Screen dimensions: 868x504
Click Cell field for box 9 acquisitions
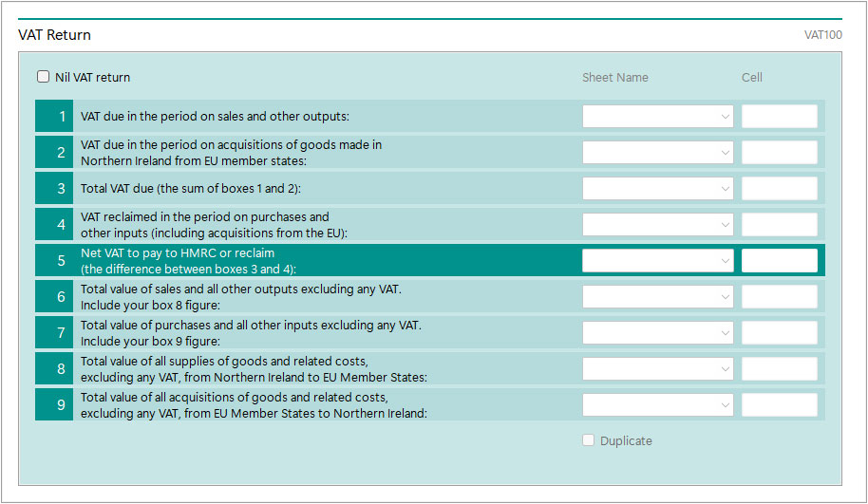pyautogui.click(x=779, y=405)
